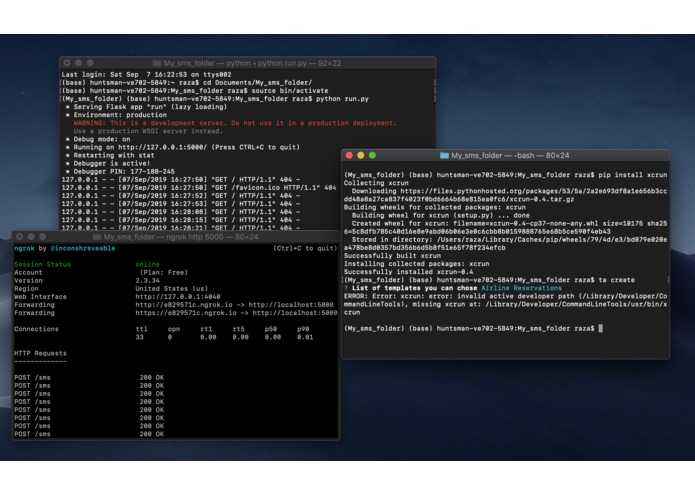Open Web Interface URL http://127.0.0.1:4040
Viewport: 695px width, 494px height.
(178, 297)
